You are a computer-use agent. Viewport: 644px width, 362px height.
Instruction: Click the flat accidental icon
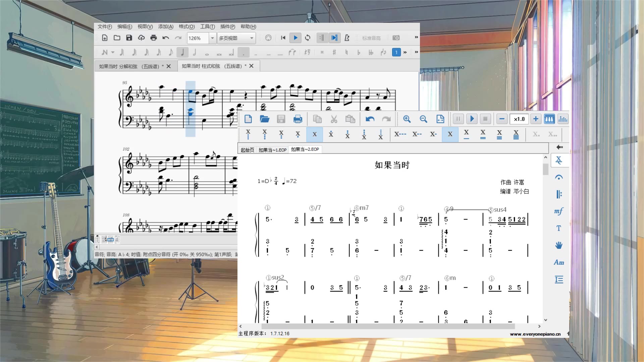tap(359, 52)
